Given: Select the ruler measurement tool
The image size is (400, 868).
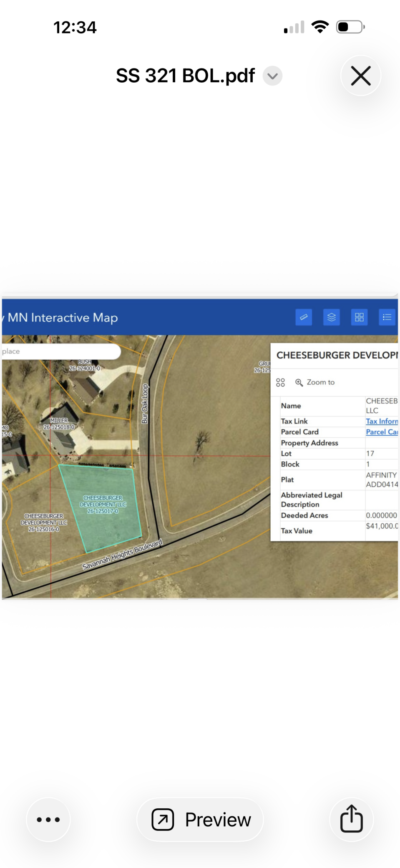Looking at the screenshot, I should 303,317.
